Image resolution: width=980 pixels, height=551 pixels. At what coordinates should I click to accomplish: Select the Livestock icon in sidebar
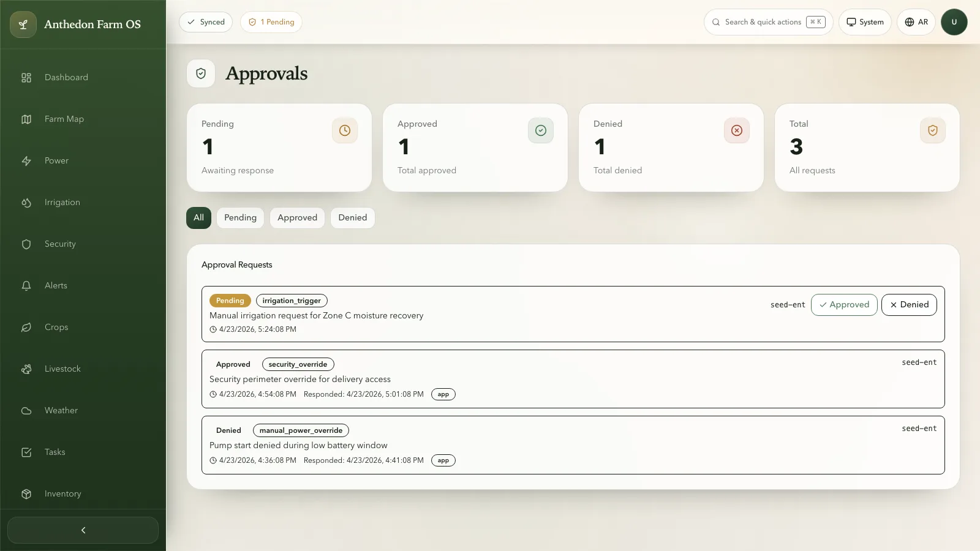(x=26, y=369)
